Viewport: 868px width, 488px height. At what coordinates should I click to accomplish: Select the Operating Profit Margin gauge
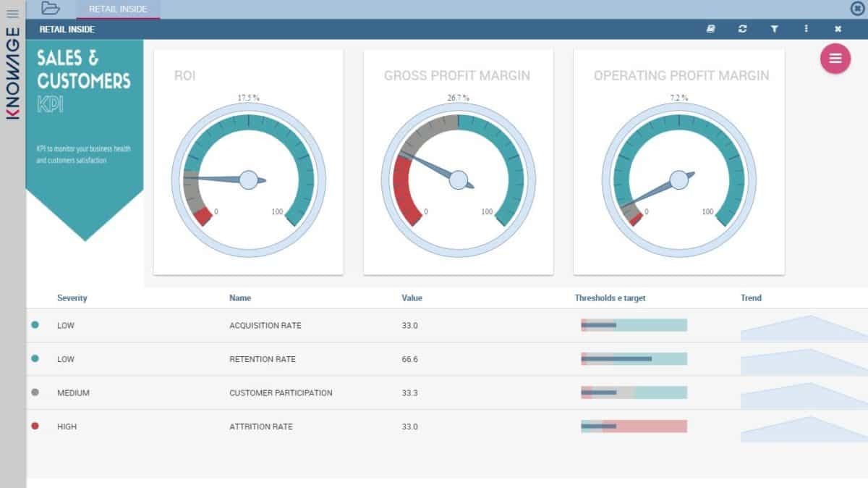coord(678,180)
